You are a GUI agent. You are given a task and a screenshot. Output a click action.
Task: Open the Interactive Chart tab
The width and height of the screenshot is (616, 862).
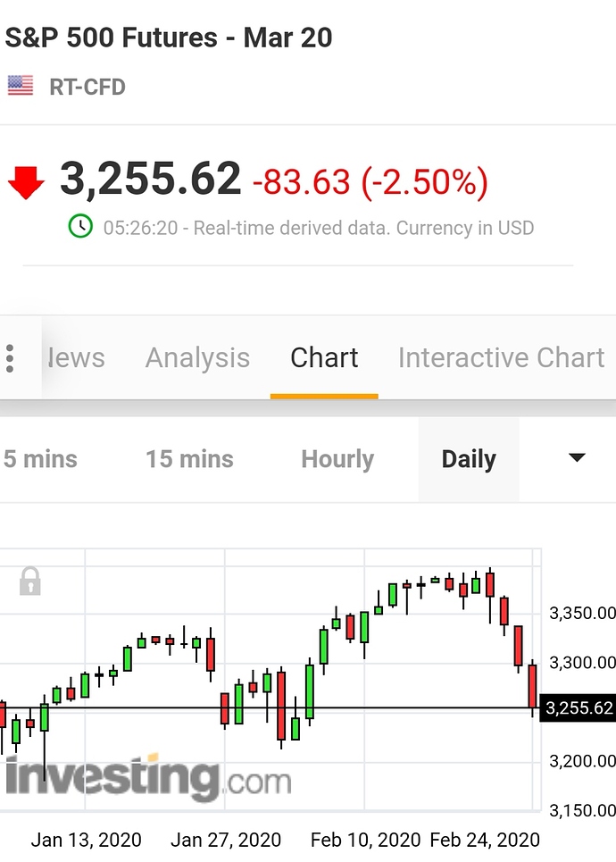[x=501, y=358]
